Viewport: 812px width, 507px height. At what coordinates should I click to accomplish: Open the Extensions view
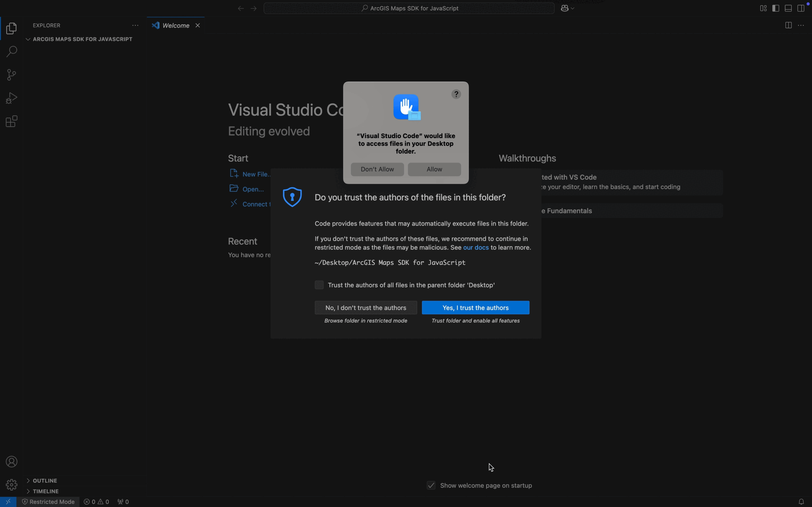click(x=12, y=122)
